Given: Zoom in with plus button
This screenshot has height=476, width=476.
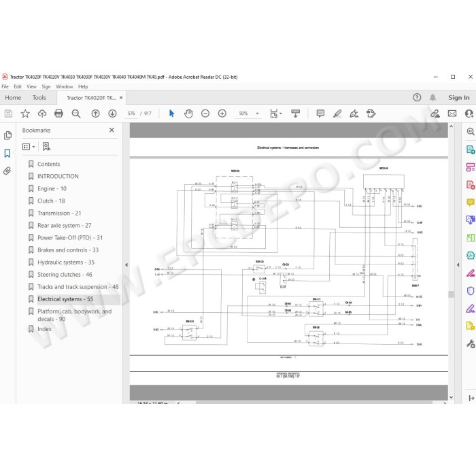Looking at the screenshot, I should tap(222, 114).
